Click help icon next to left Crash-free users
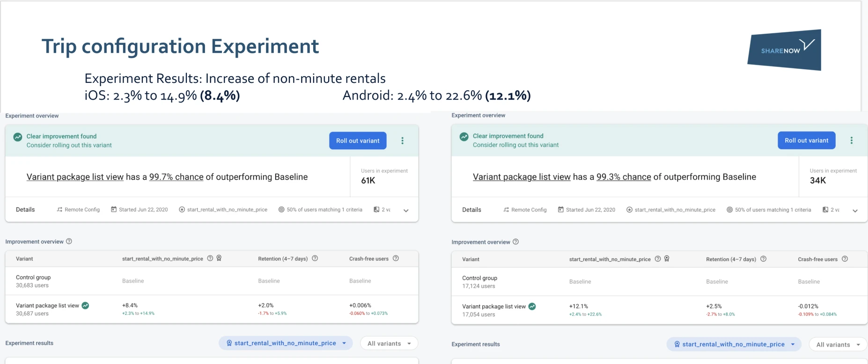This screenshot has width=868, height=364. 396,258
